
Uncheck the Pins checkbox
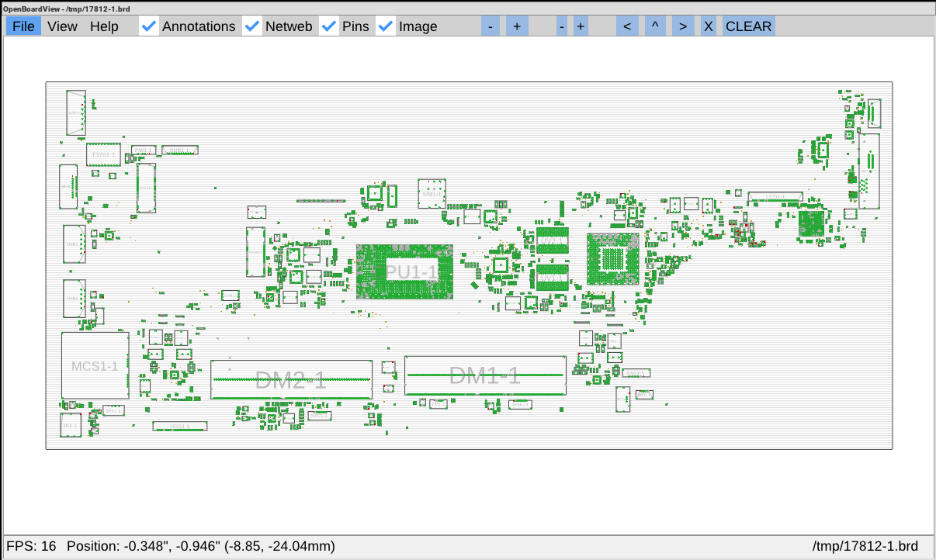coord(329,26)
